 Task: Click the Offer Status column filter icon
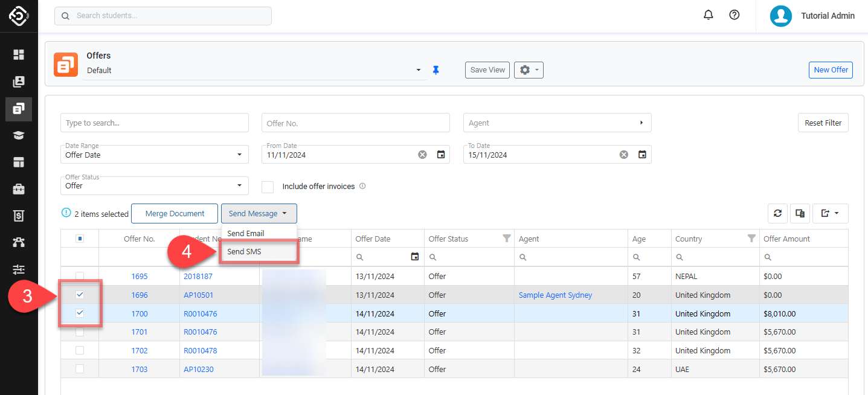pyautogui.click(x=507, y=239)
